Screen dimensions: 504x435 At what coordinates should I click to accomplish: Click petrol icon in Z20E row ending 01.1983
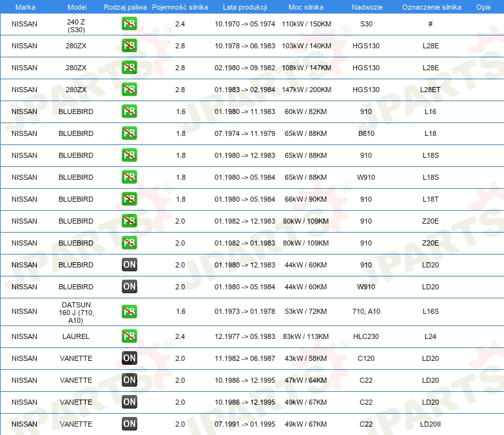coord(129,242)
